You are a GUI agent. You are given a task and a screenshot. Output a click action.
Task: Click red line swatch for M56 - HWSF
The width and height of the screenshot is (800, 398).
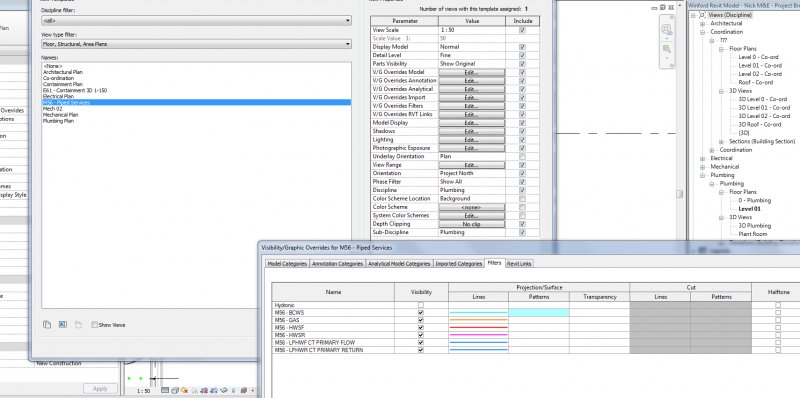pyautogui.click(x=479, y=328)
